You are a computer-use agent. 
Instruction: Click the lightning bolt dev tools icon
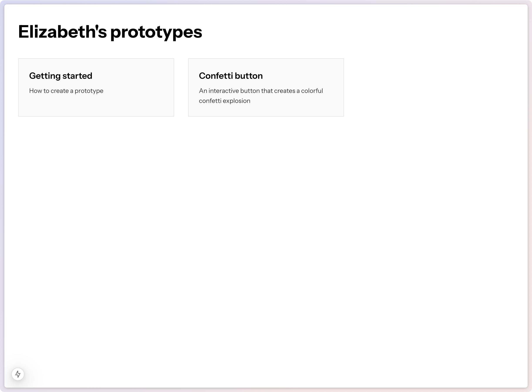pos(18,374)
